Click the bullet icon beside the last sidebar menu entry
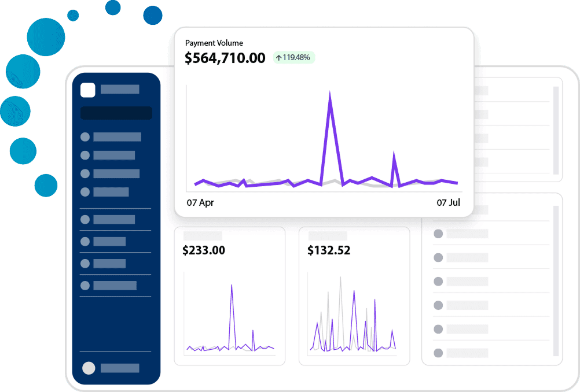 click(86, 285)
